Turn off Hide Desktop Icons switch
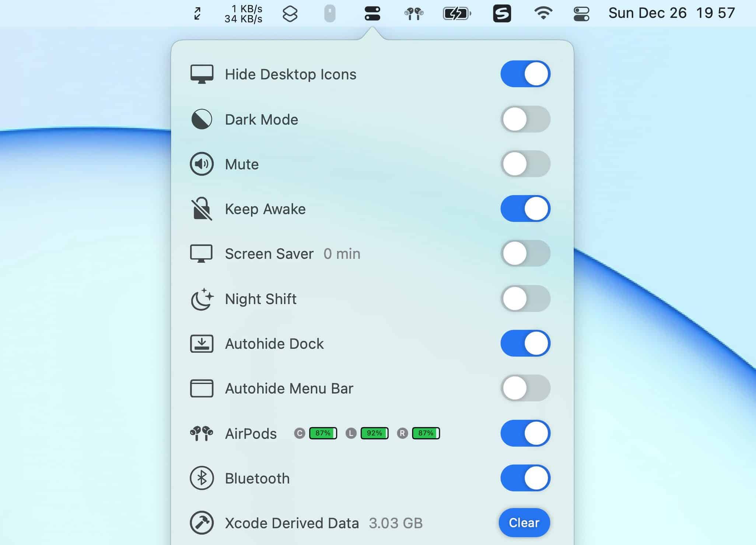756x545 pixels. 525,74
